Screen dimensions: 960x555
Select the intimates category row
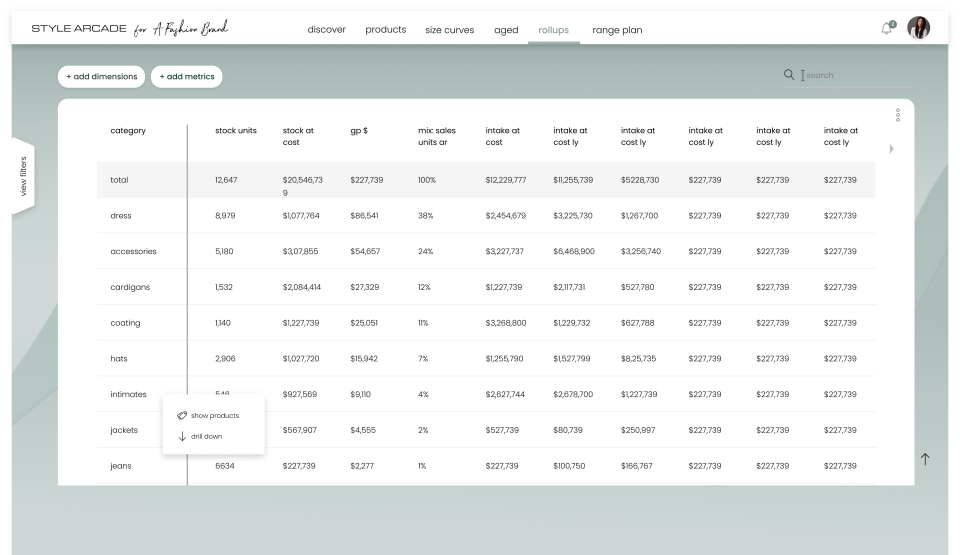coord(129,394)
